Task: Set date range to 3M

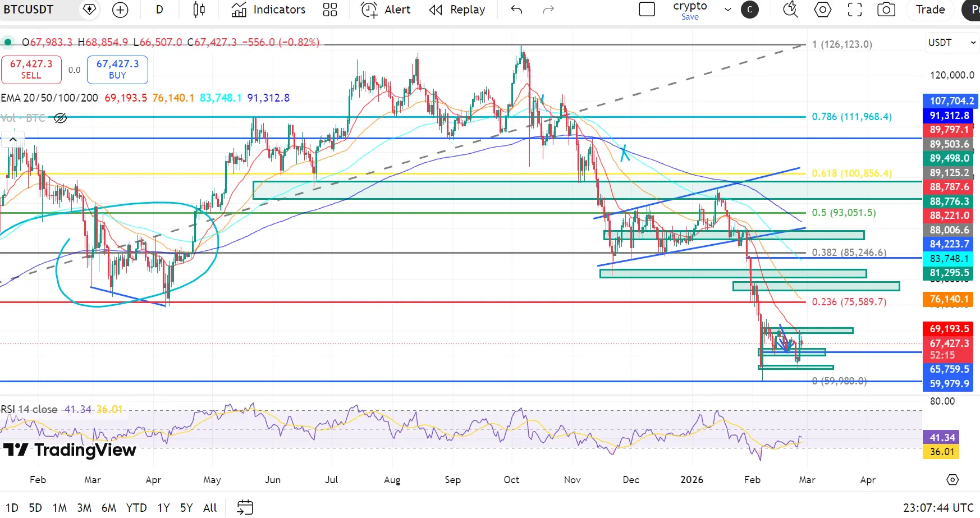Action: (x=84, y=508)
